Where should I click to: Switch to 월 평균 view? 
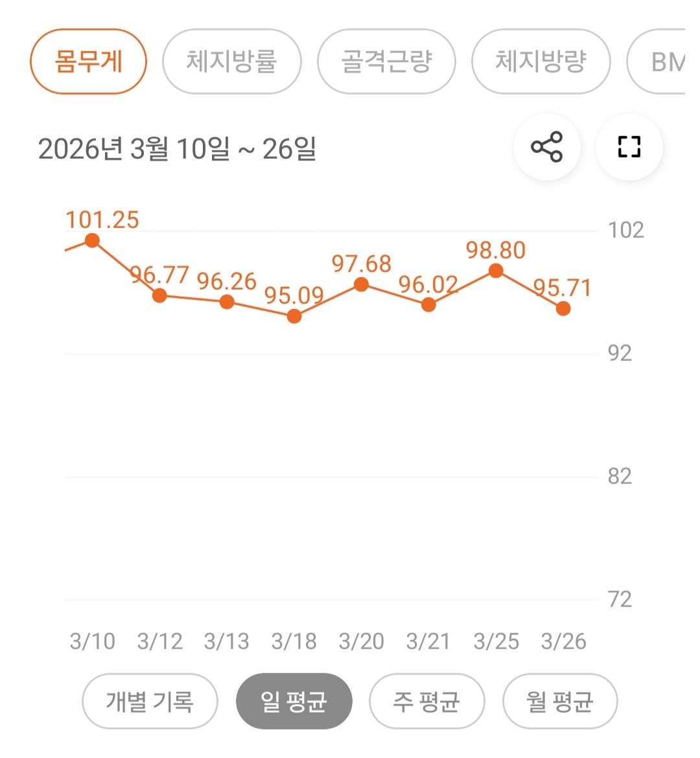[x=560, y=701]
